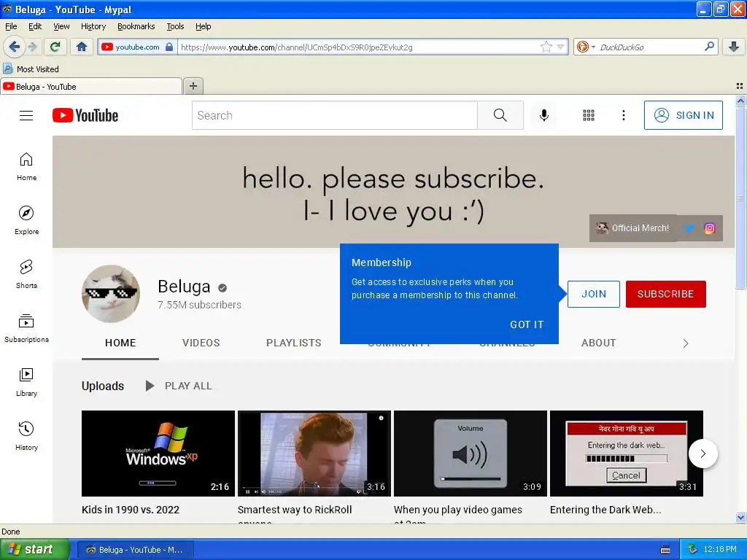Screen dimensions: 747x560
Task: Open the View menu
Action: pyautogui.click(x=61, y=26)
